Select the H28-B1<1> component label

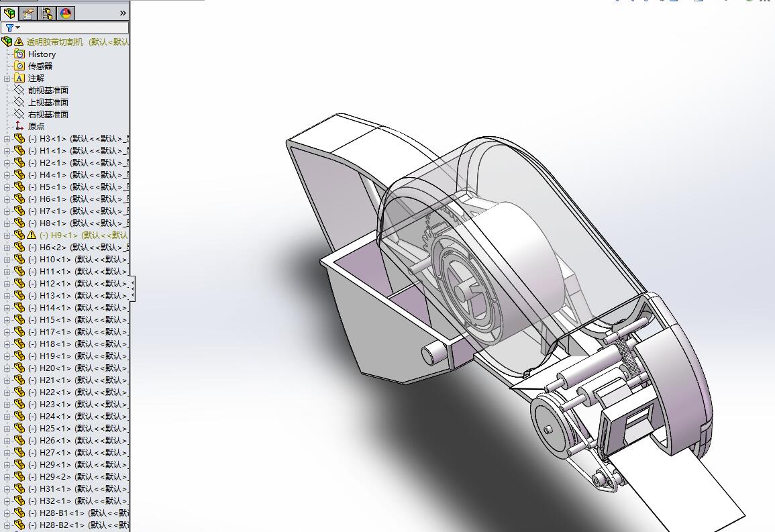[78, 513]
